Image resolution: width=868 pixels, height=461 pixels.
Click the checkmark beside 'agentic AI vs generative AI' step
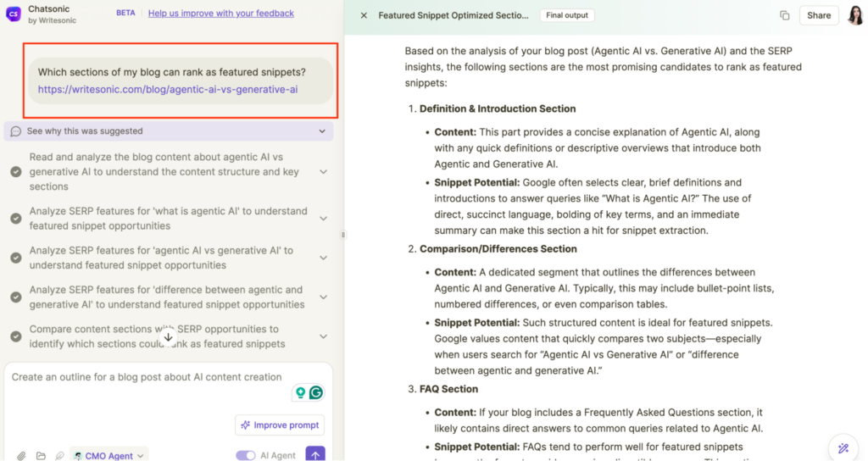click(x=16, y=258)
